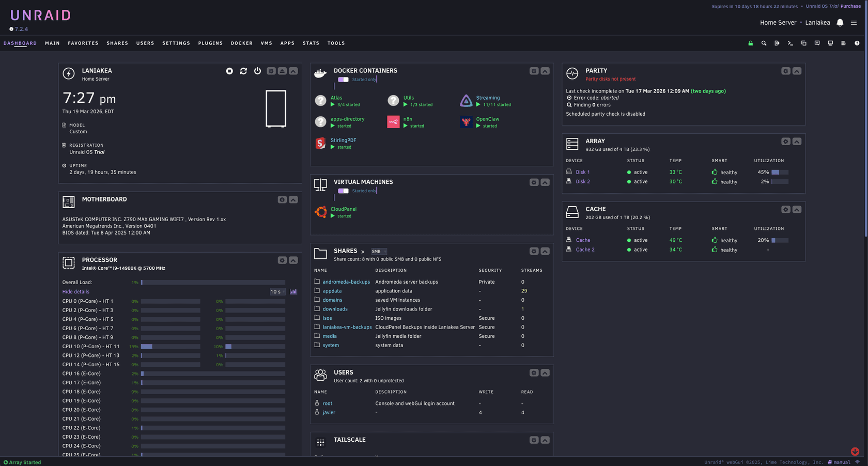Open the 10 s interval dropdown
Screen dimensions: 868x466
(277, 291)
